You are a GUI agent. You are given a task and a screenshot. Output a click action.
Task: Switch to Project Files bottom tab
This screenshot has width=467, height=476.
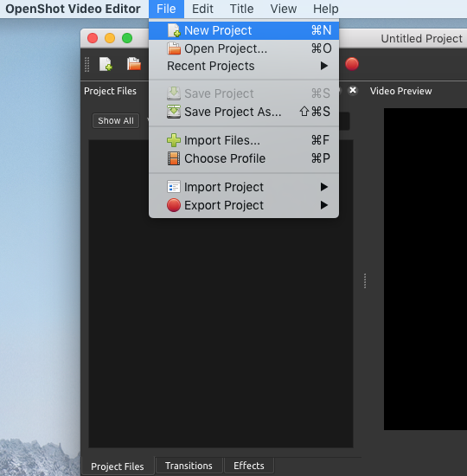(x=118, y=466)
